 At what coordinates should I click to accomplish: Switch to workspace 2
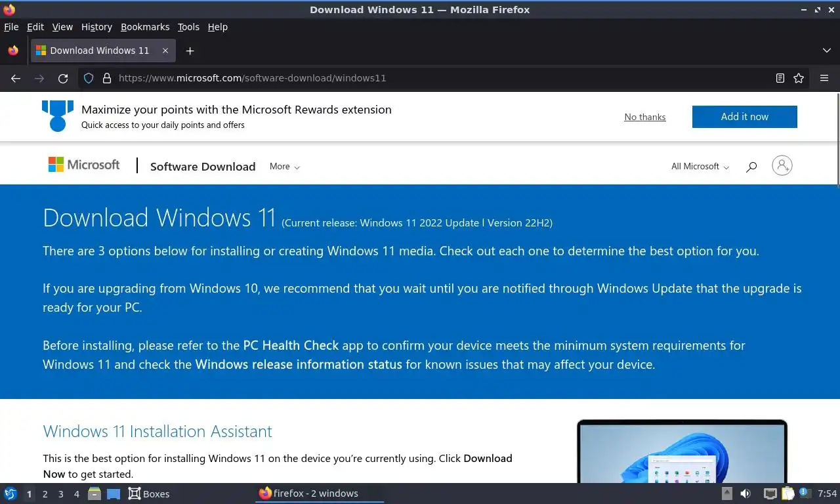click(x=45, y=494)
